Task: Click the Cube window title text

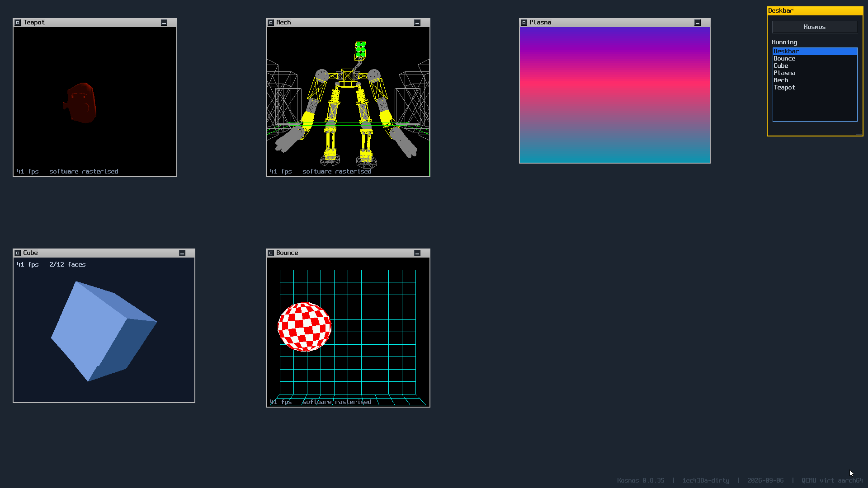Action: [x=30, y=253]
